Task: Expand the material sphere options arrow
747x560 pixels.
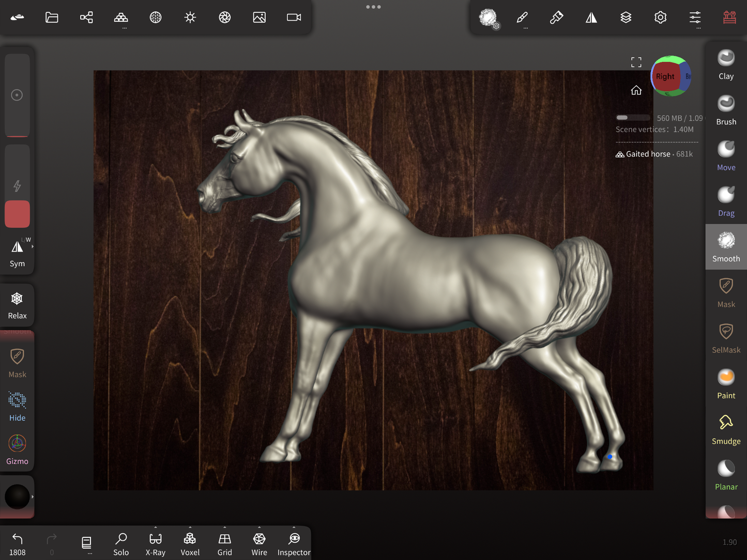Action: tap(33, 497)
